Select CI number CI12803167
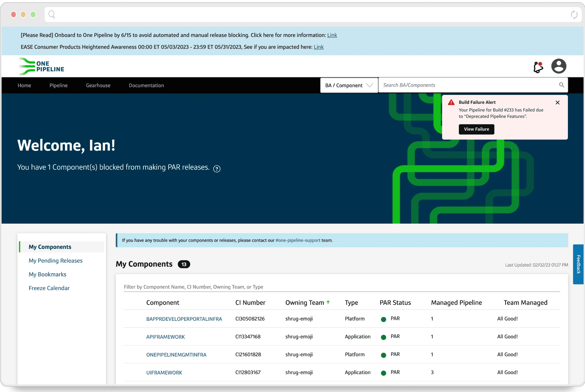Screen dimensions: 585x392 click(248, 372)
